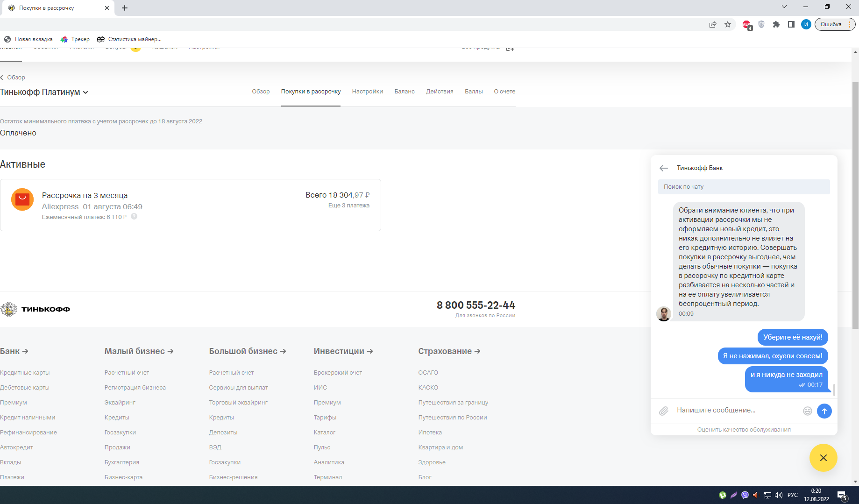Close the Покупки в рассрочку tab
859x504 pixels.
pyautogui.click(x=107, y=8)
